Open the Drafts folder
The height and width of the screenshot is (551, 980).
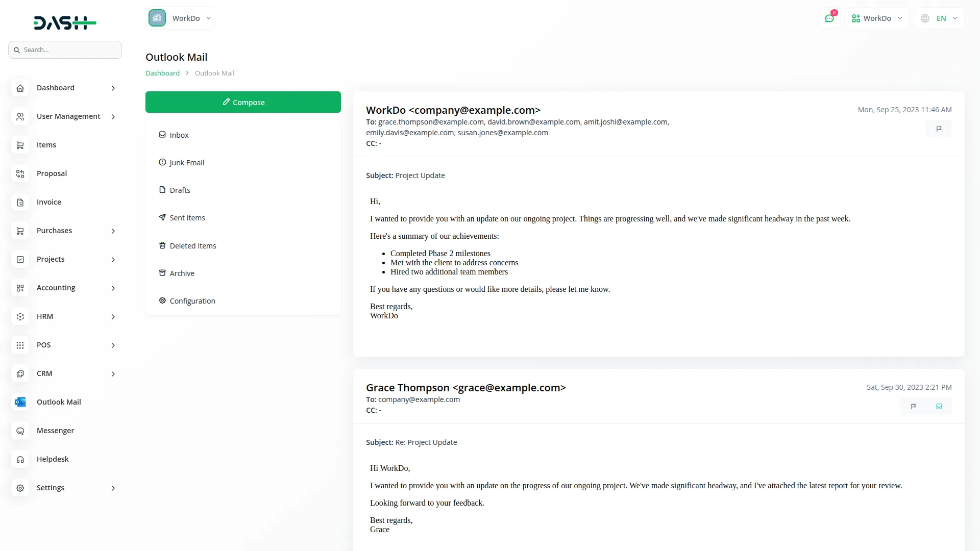[x=180, y=190]
